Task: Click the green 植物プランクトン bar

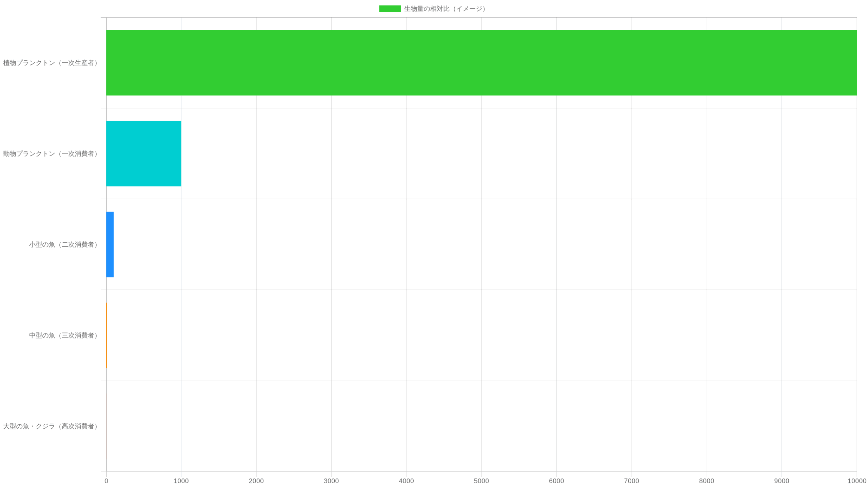Action: coord(481,63)
